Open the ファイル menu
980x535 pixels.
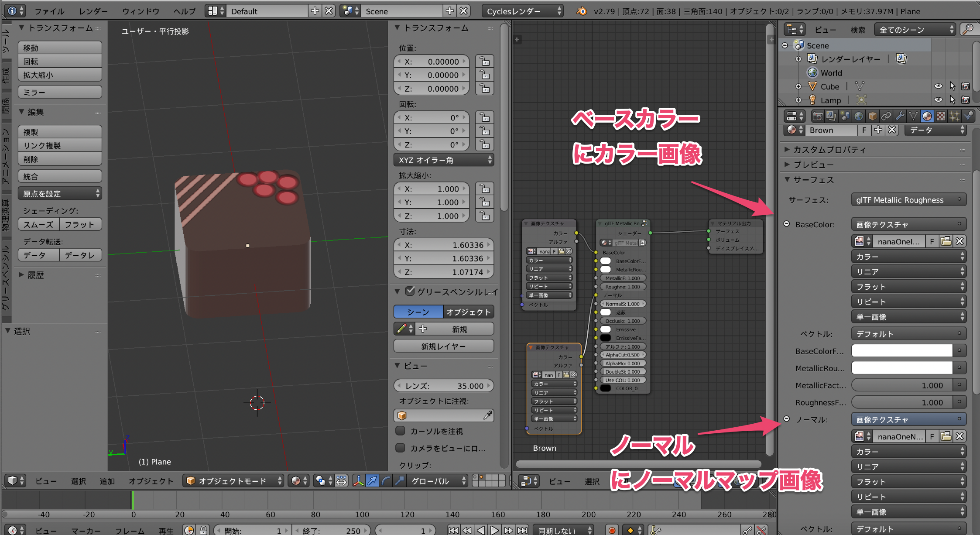point(49,11)
